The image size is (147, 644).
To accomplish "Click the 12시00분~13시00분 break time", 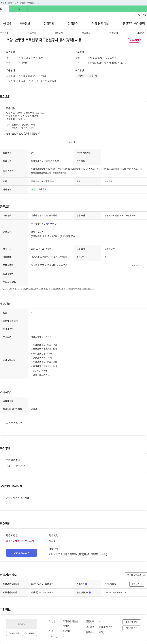I will tap(41, 249).
